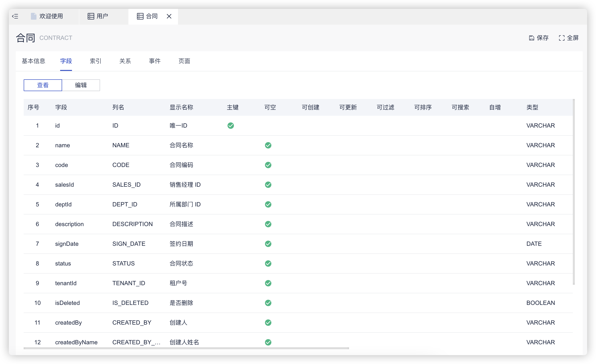Screen dimensions: 596x364
Task: Go to the 页面 tab
Action: (184, 61)
